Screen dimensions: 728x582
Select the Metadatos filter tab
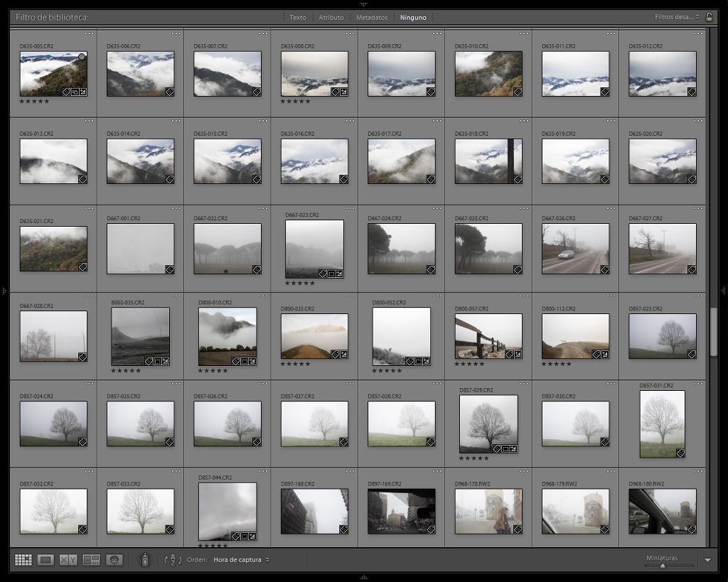372,17
